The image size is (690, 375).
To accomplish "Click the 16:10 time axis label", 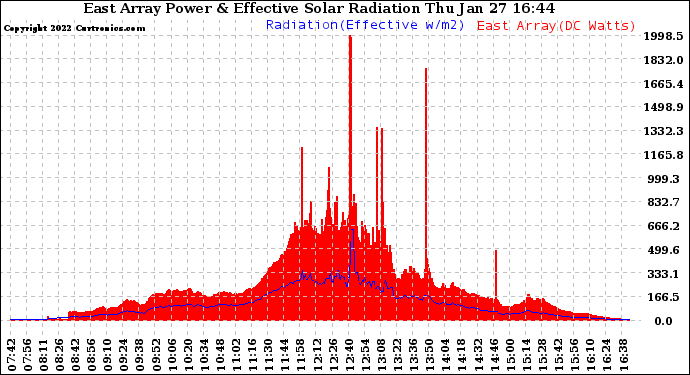I will coord(590,355).
